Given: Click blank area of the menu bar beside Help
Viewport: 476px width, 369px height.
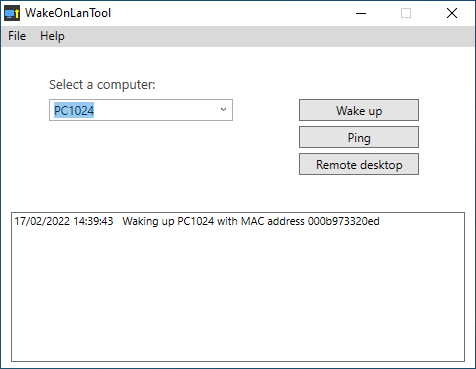Looking at the screenshot, I should point(267,36).
